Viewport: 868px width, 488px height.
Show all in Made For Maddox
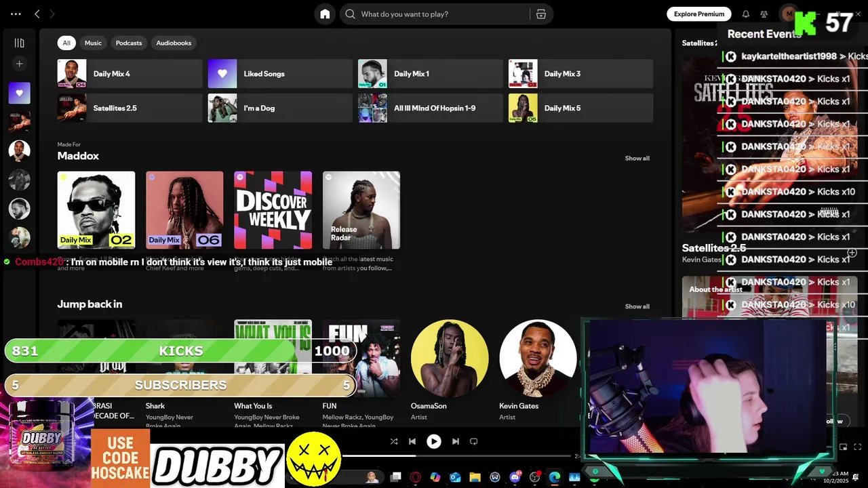tap(637, 158)
